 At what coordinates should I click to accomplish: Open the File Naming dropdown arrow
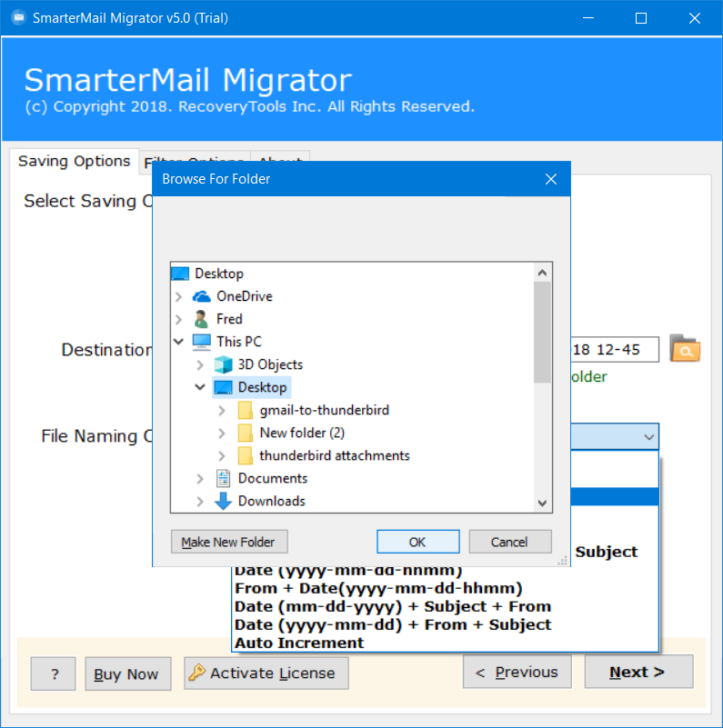[x=648, y=436]
